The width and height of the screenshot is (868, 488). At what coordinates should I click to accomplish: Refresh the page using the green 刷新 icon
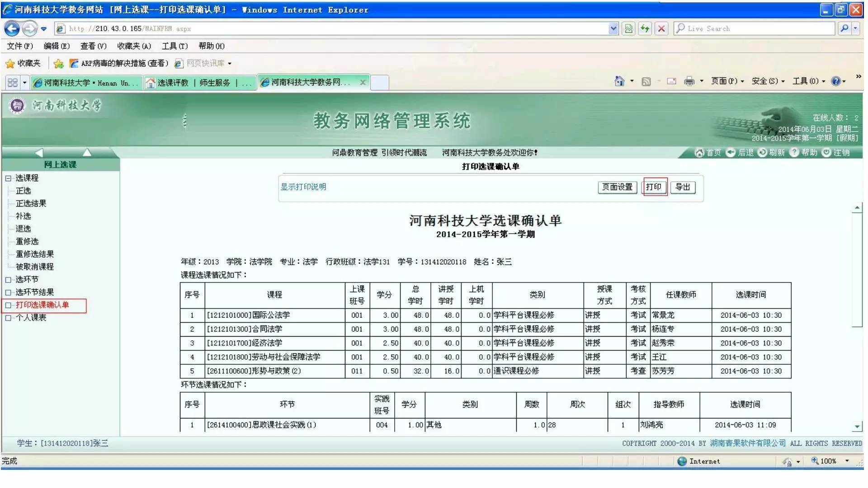[x=763, y=153]
